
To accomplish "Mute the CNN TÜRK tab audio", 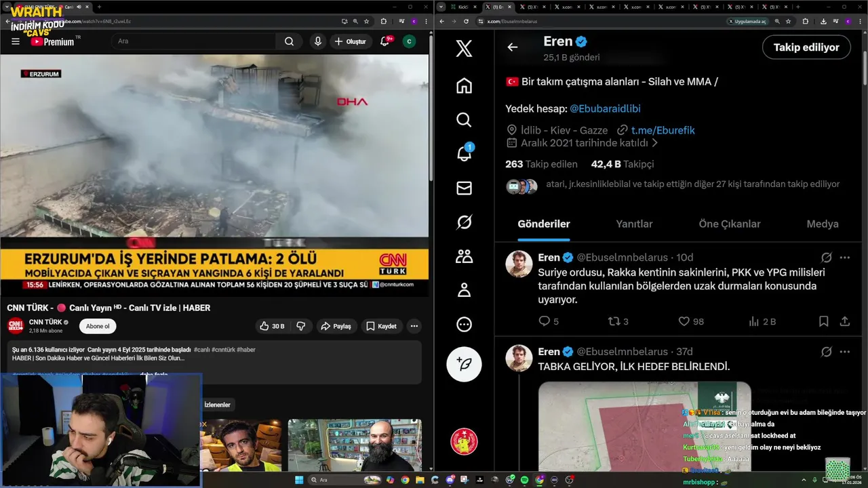I will pos(80,7).
